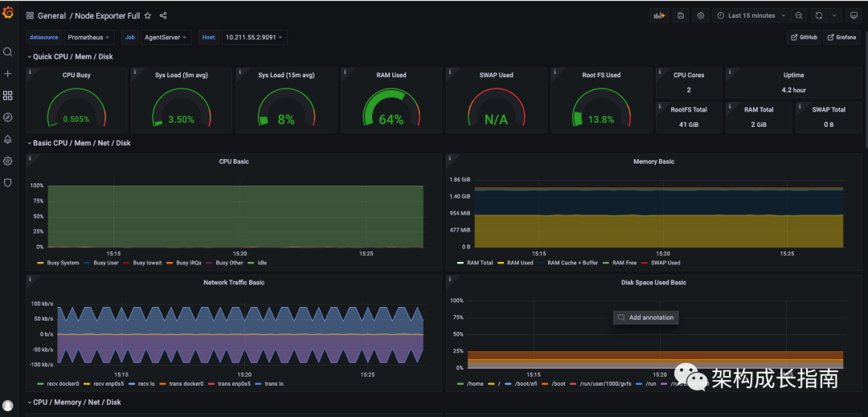Star the Node Exporter Full dashboard

[148, 16]
